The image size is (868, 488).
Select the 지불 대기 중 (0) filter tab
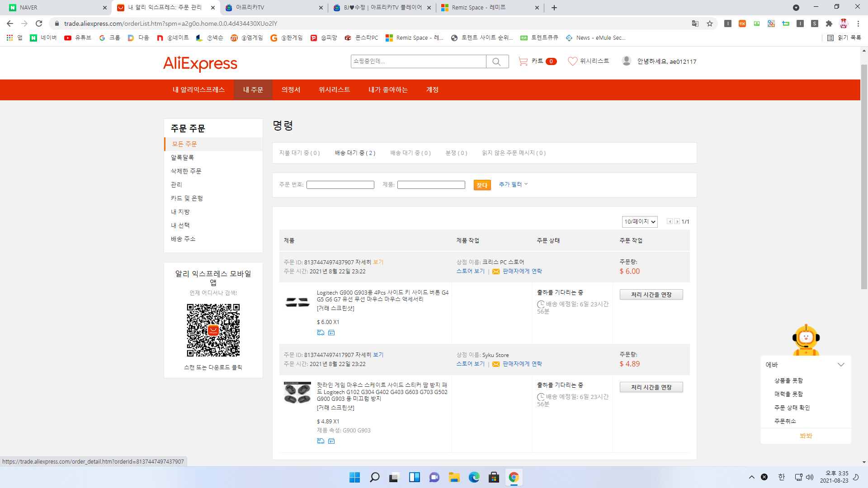(x=299, y=153)
